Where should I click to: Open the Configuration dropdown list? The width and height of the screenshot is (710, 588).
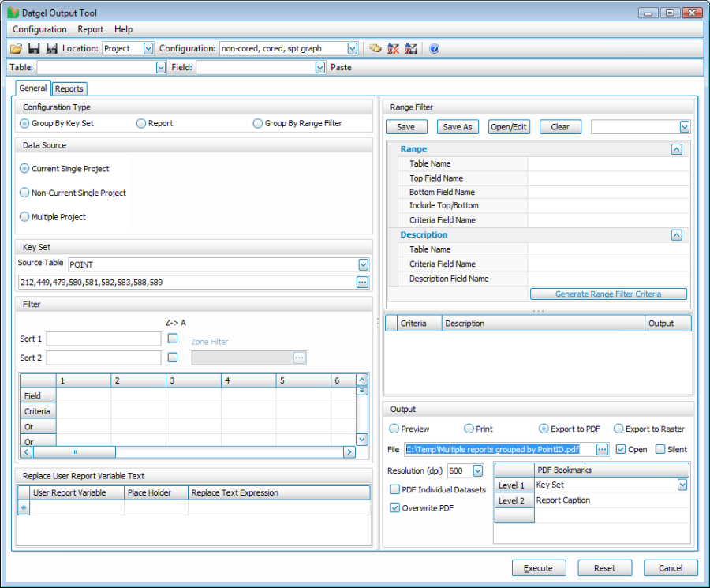[352, 49]
